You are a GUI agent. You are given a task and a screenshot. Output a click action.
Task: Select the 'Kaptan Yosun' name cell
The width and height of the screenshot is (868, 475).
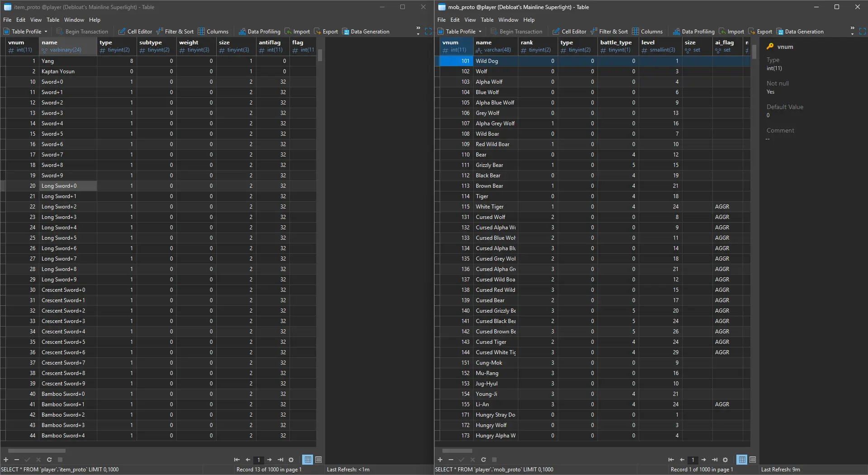(x=68, y=71)
